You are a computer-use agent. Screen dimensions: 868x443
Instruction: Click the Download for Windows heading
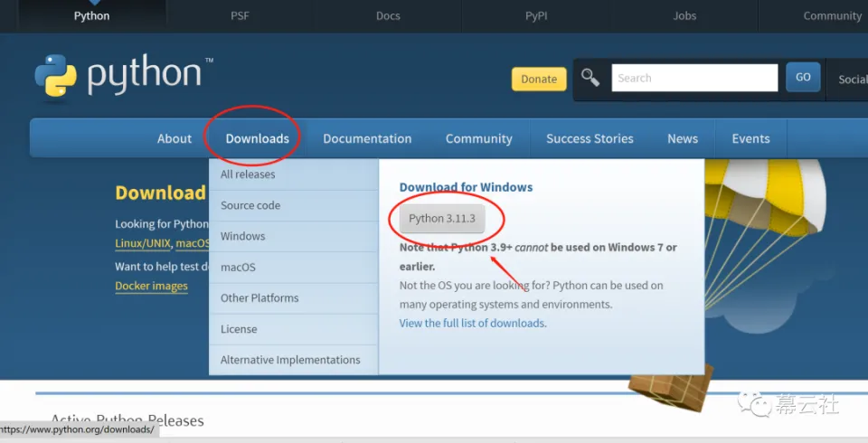click(467, 187)
